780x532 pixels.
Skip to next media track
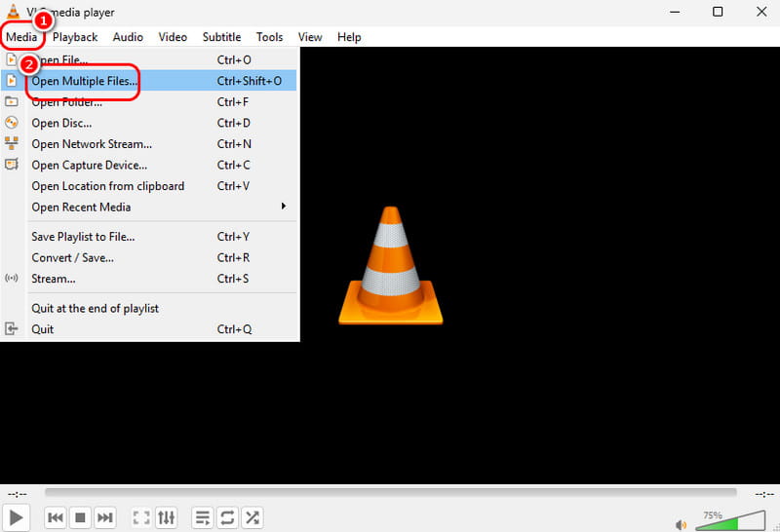[104, 517]
